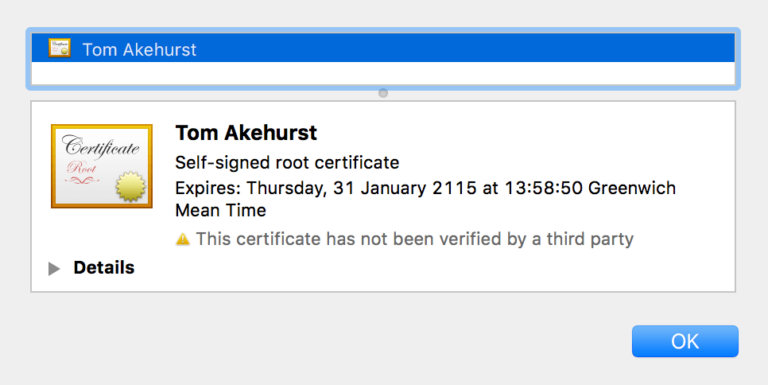
Task: Click the gold seal on the certificate image
Action: pos(131,187)
